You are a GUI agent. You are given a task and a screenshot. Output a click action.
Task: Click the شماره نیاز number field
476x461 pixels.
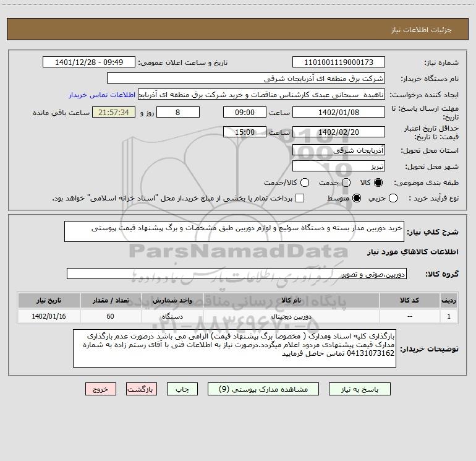tap(339, 62)
